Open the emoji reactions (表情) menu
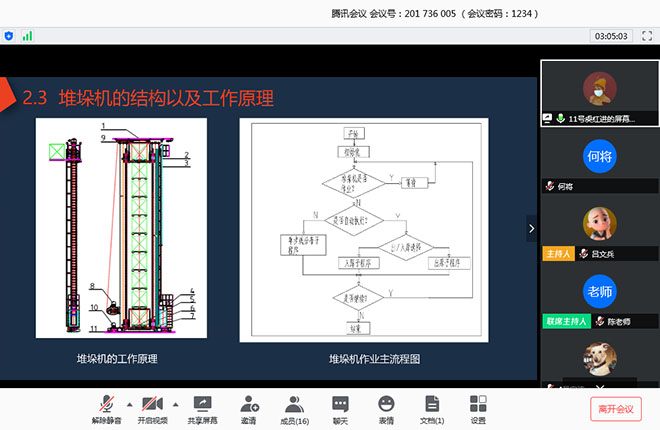The height and width of the screenshot is (430, 660). click(386, 409)
